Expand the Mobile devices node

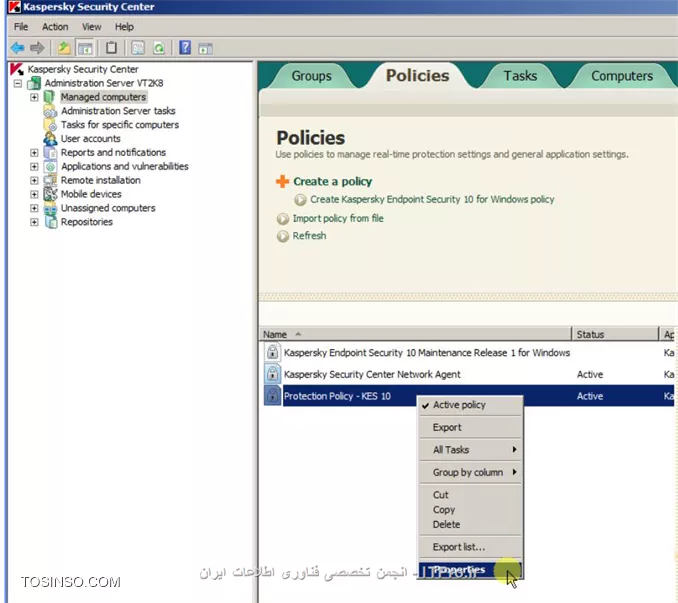[34, 194]
